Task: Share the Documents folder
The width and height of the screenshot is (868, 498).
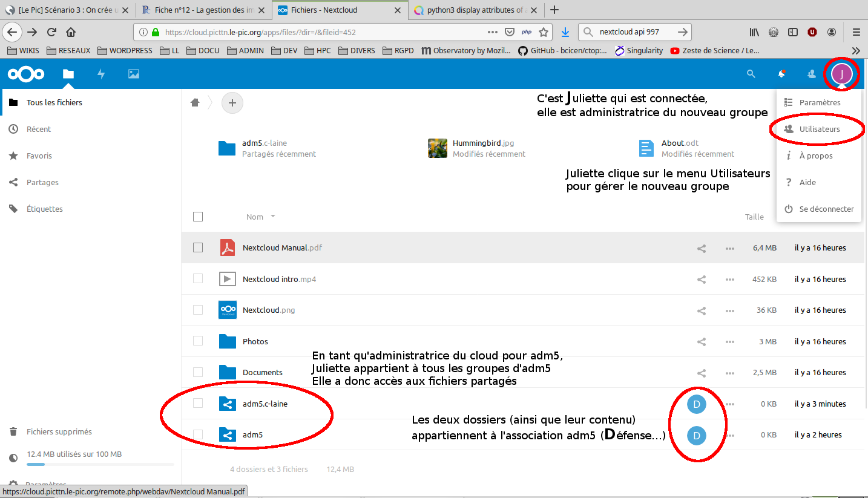Action: click(x=702, y=373)
